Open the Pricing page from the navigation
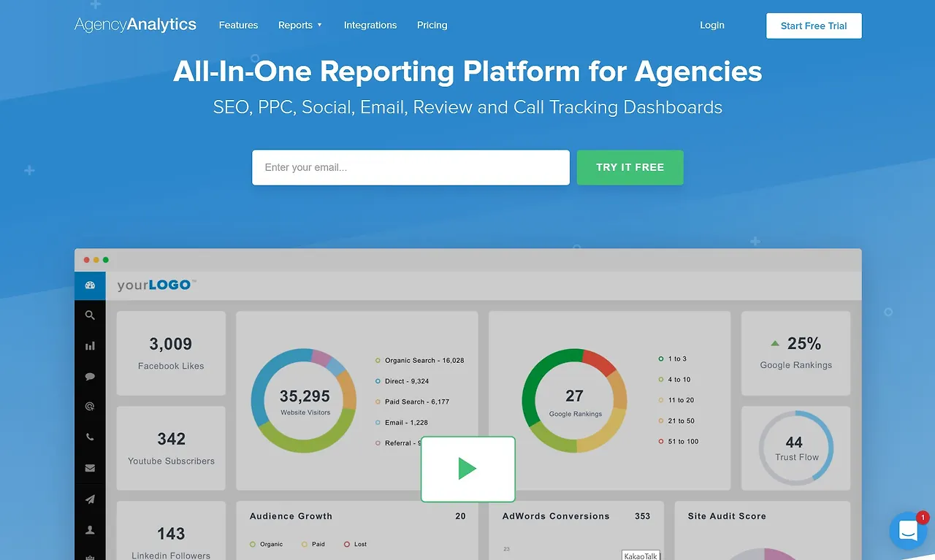 tap(432, 25)
